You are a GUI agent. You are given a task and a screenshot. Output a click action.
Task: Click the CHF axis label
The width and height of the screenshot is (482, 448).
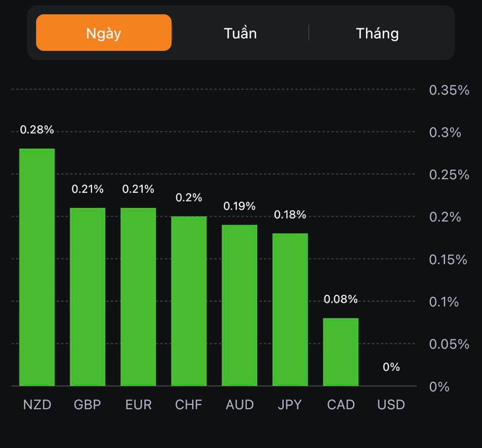point(189,405)
